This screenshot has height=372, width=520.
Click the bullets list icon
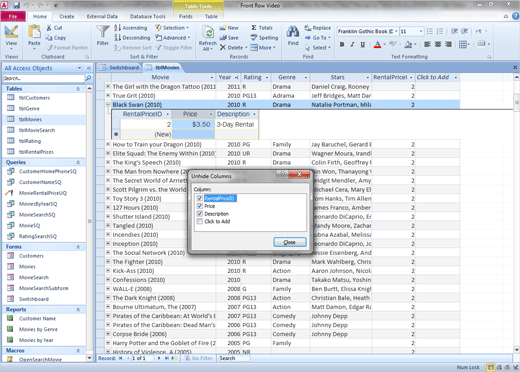pos(430,31)
